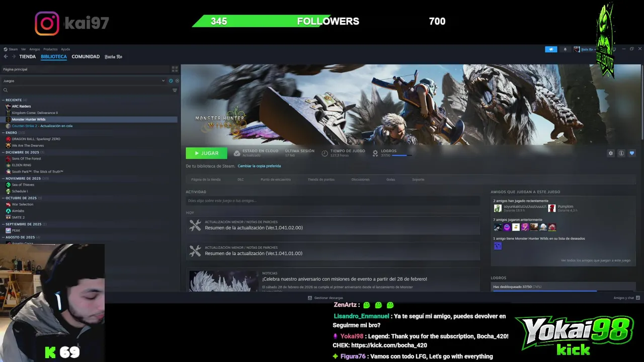The height and width of the screenshot is (362, 644).
Task: Show game info icon
Action: tap(621, 153)
